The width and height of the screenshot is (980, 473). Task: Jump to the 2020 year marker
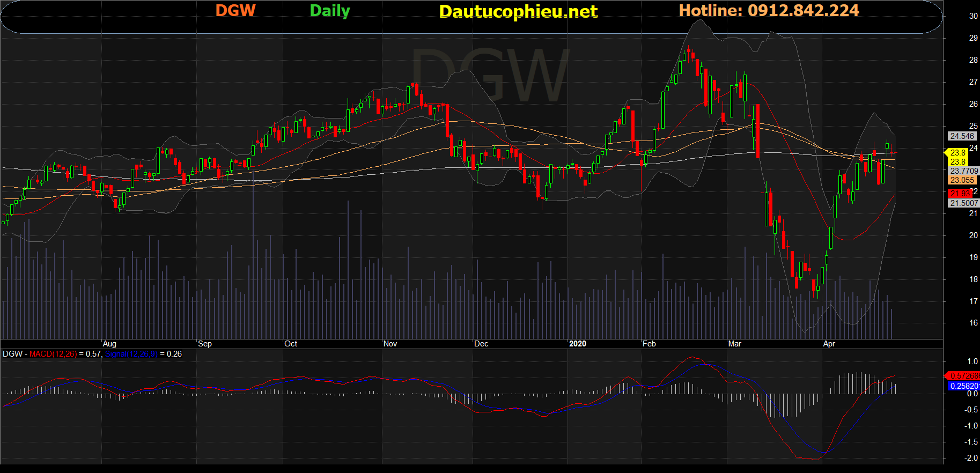(578, 344)
